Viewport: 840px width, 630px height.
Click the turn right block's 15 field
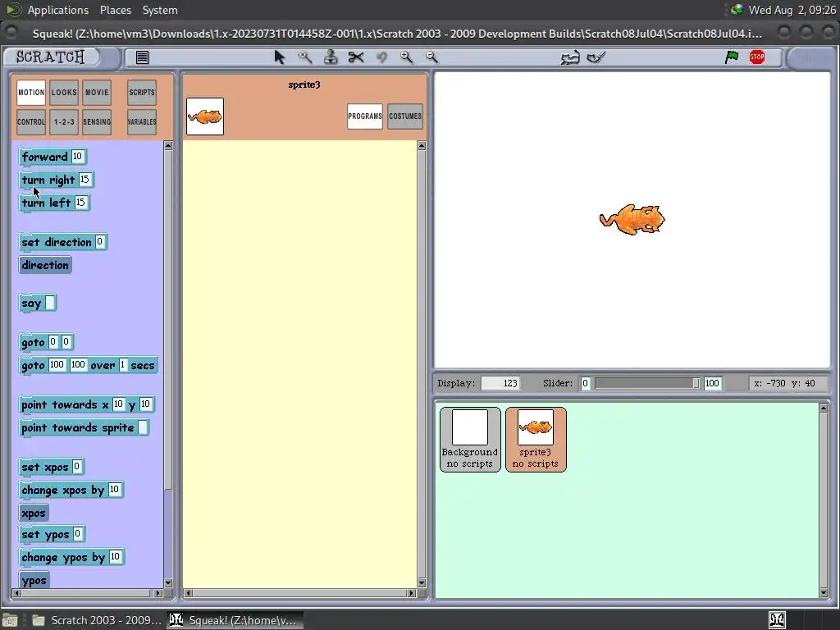(84, 179)
